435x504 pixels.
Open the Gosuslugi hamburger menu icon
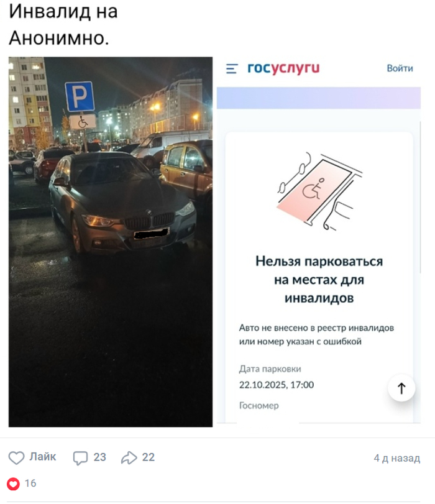pos(232,68)
